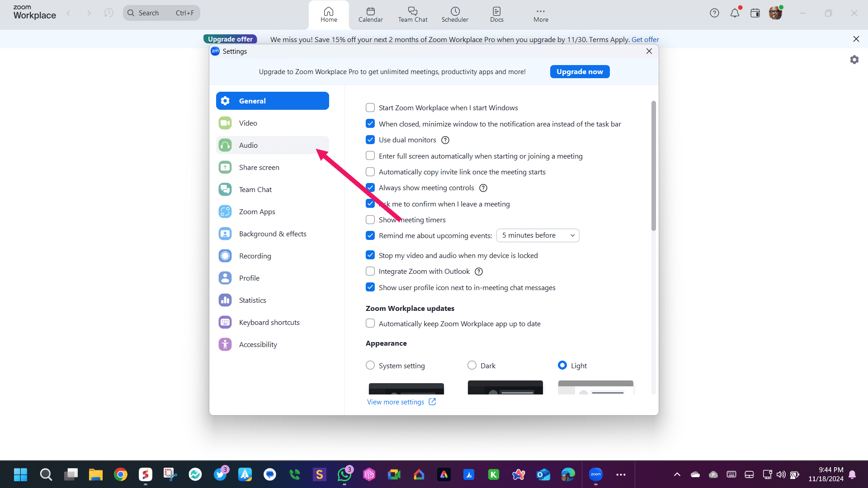Viewport: 868px width, 488px height.
Task: Click the help question mark icon in top bar
Action: [x=714, y=13]
